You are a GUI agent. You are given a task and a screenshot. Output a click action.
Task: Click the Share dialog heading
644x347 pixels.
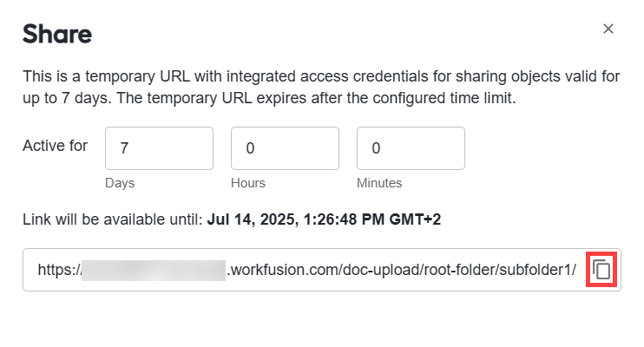pos(57,34)
